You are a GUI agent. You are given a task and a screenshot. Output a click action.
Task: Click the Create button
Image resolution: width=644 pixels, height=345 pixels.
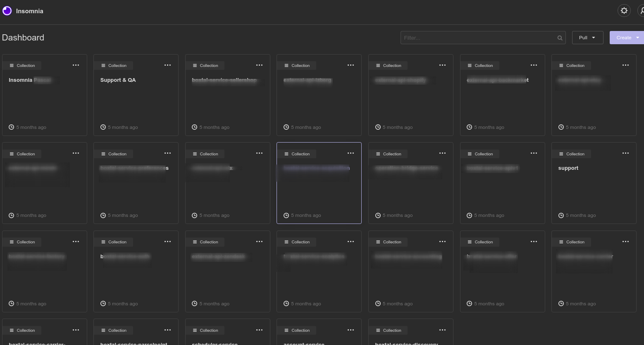pyautogui.click(x=623, y=37)
